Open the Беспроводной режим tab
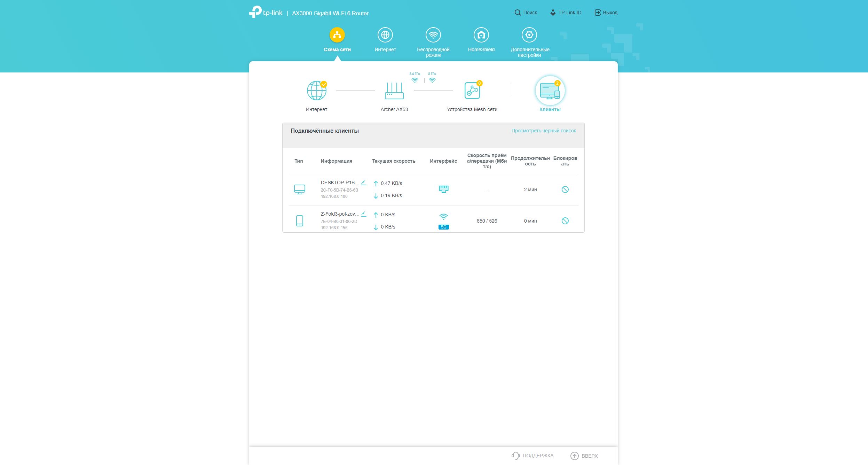 point(433,42)
